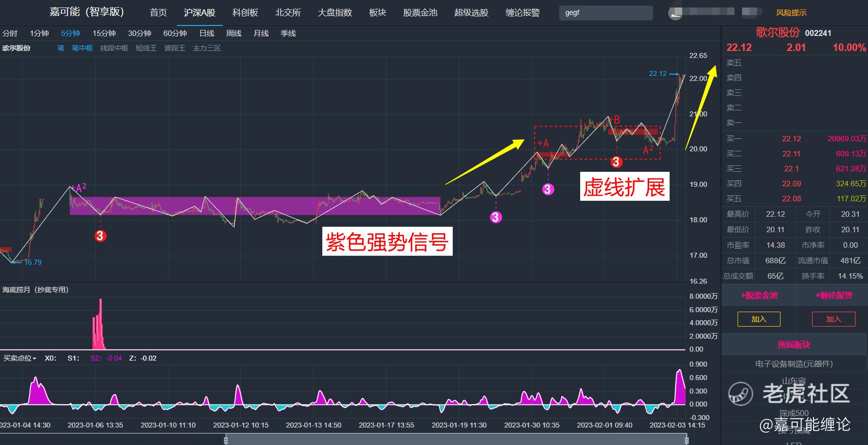Click the 嘉可能 (智享版) logo title
Screen dimensions: 868x445
pos(86,12)
